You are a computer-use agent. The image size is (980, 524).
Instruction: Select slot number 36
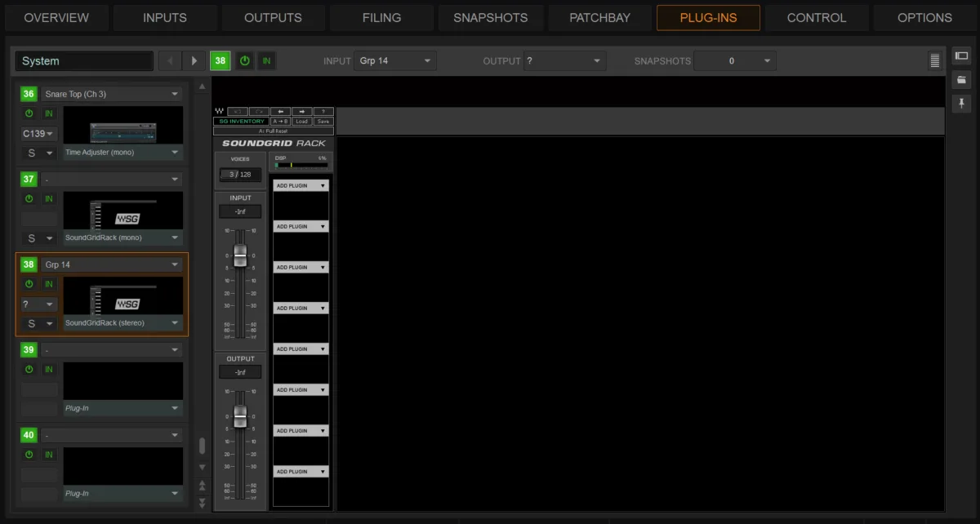29,94
